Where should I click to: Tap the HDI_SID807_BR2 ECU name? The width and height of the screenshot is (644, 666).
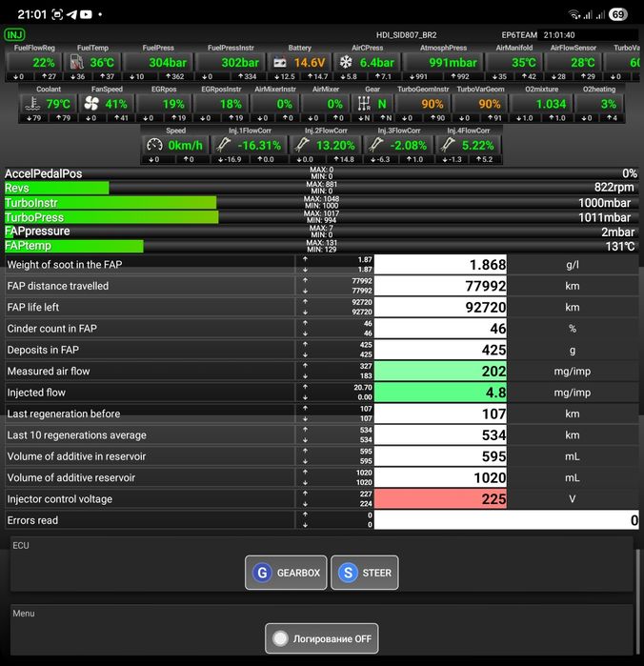point(407,35)
